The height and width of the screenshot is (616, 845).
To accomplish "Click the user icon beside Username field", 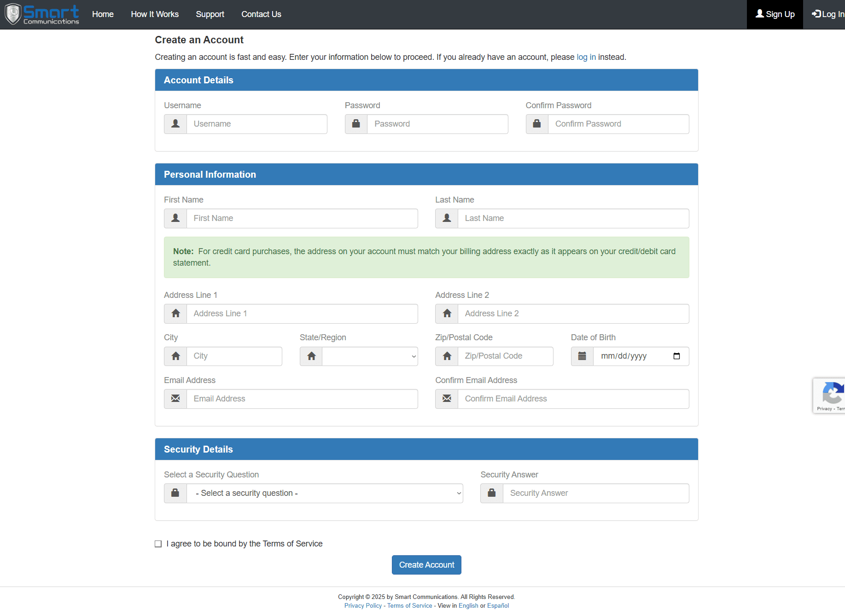I will point(175,124).
